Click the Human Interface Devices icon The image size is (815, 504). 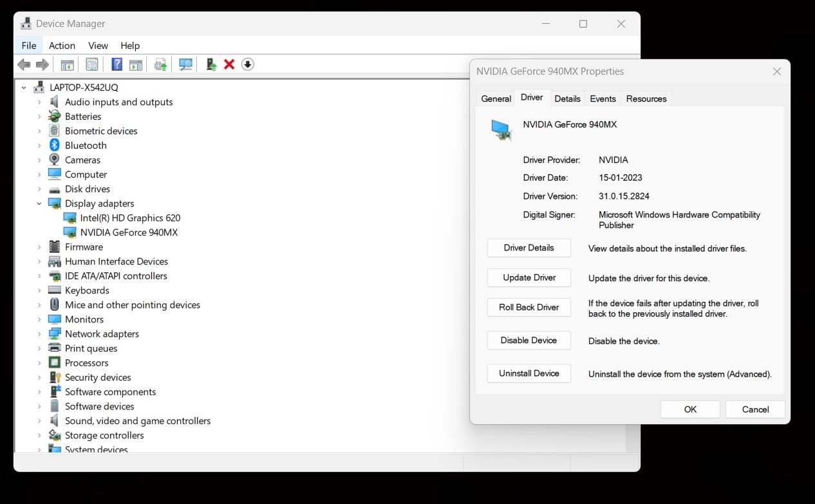[x=55, y=261]
